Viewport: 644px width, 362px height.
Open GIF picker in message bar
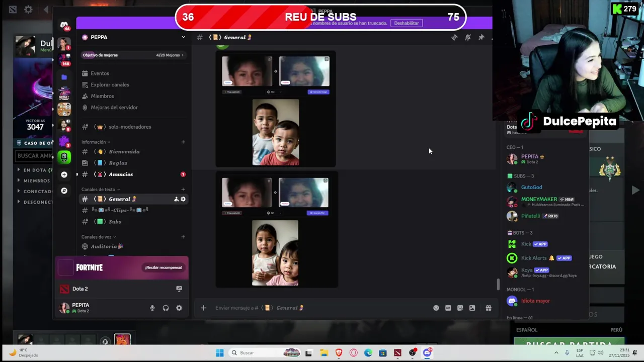click(x=448, y=308)
